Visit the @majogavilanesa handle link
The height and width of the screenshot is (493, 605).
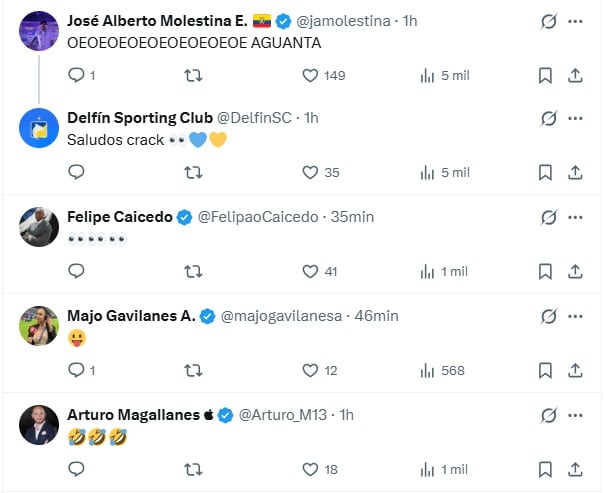tap(282, 315)
